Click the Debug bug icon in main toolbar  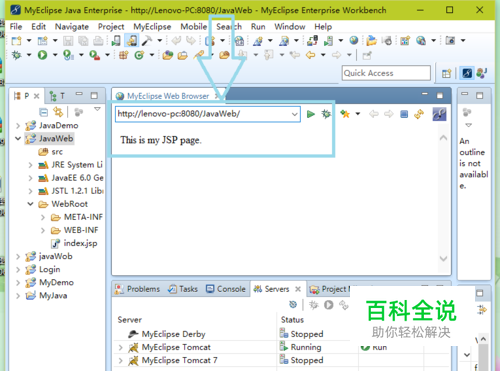tap(16, 55)
